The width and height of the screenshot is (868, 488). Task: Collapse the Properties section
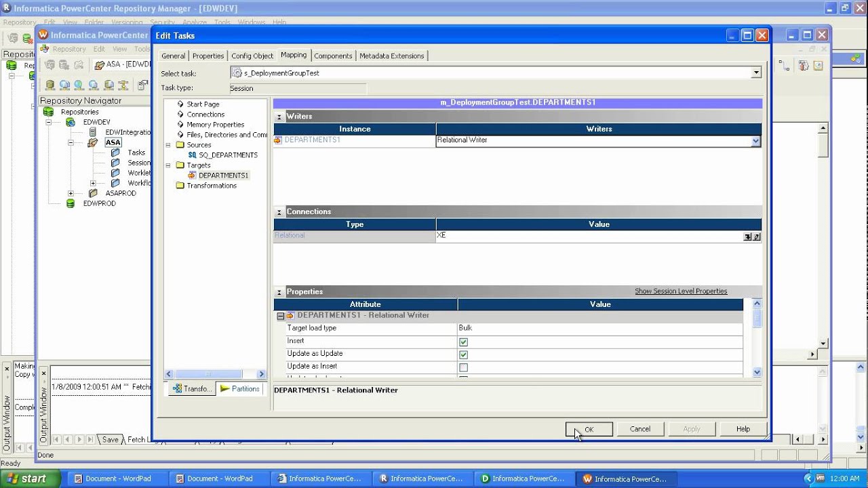(x=279, y=292)
